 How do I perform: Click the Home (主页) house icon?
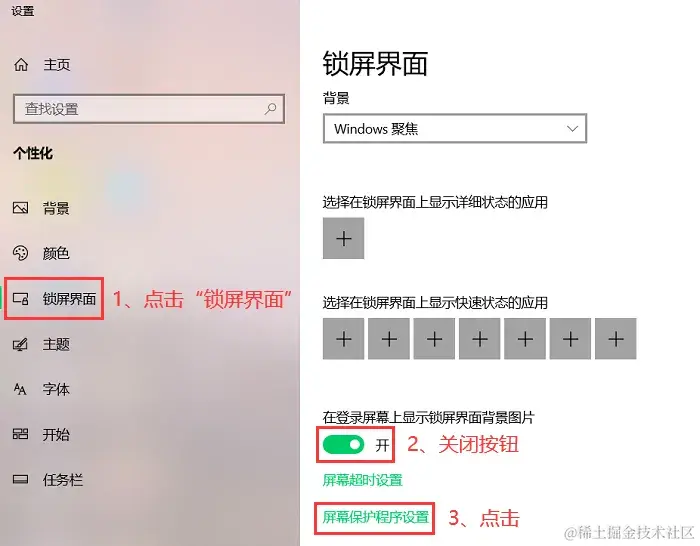[x=21, y=65]
